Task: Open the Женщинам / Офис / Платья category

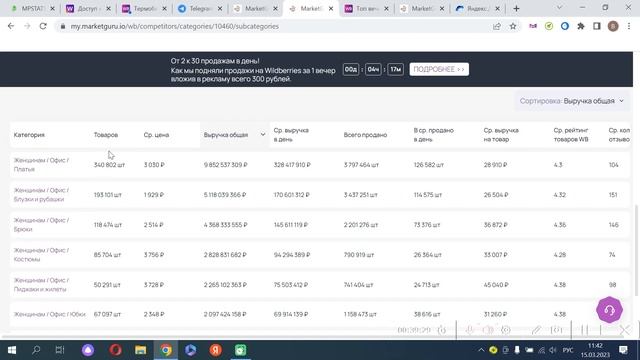Action: click(41, 164)
